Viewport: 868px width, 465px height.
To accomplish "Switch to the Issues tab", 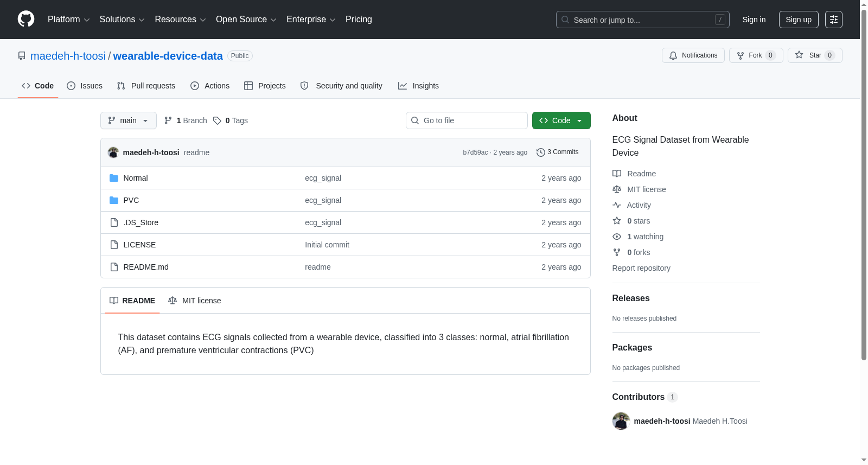I will [85, 86].
